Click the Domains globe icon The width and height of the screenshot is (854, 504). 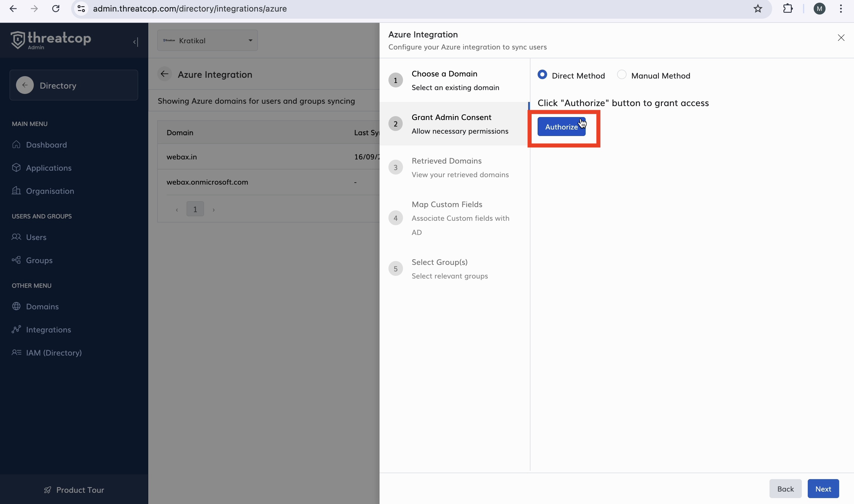[x=16, y=306]
